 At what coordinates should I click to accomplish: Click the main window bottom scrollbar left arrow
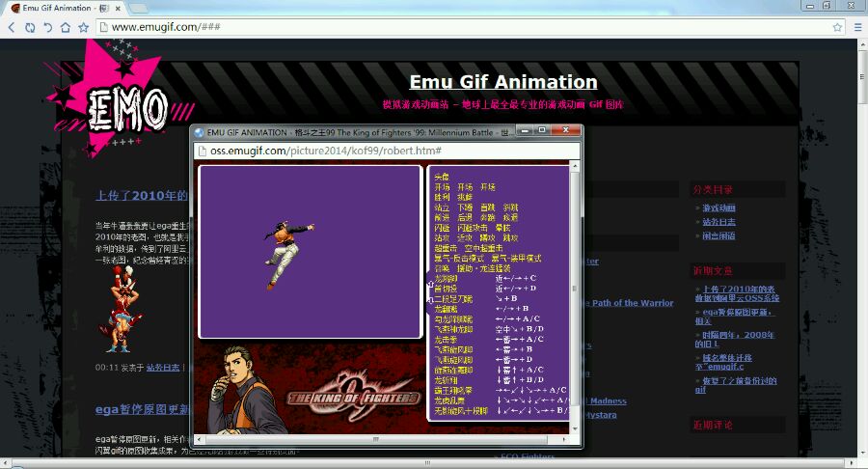point(5,463)
